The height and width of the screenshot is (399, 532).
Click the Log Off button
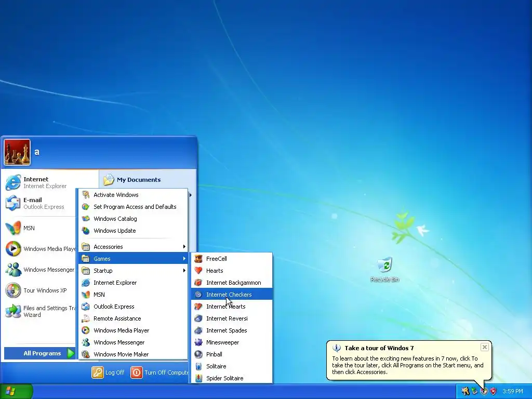pos(108,373)
